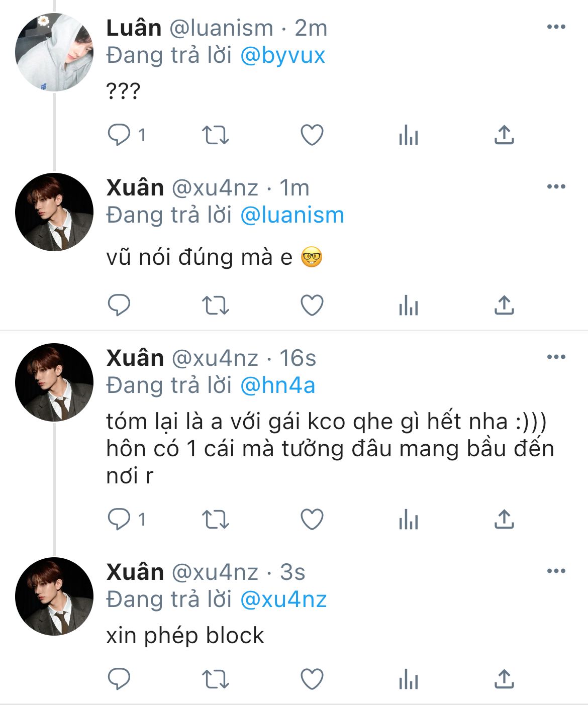
Task: Open more options for Luân's tweet
Action: pyautogui.click(x=556, y=27)
